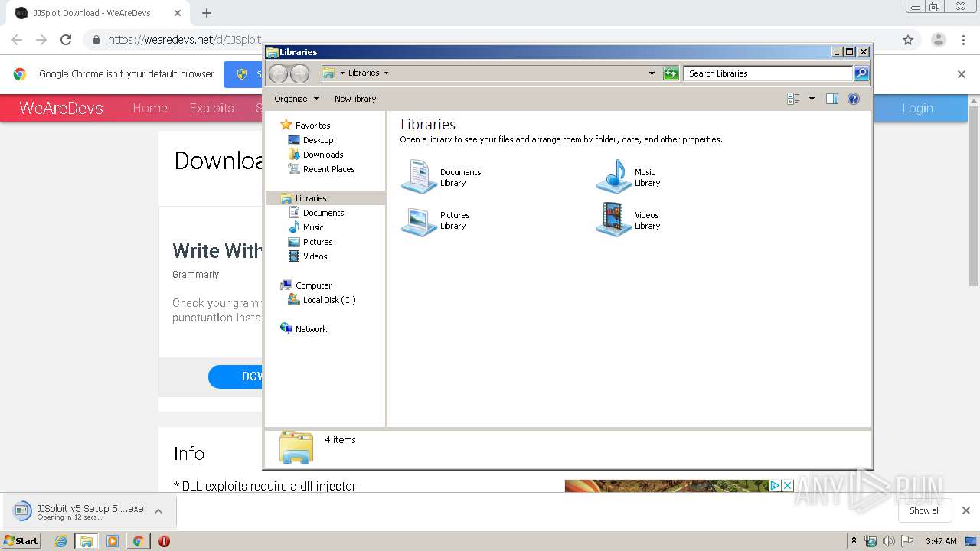Open the Videos library icon
This screenshot has height=551, width=980.
point(613,220)
